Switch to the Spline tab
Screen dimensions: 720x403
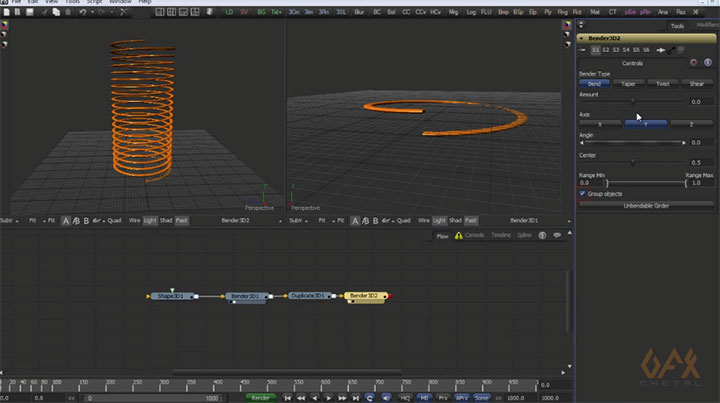click(x=524, y=235)
